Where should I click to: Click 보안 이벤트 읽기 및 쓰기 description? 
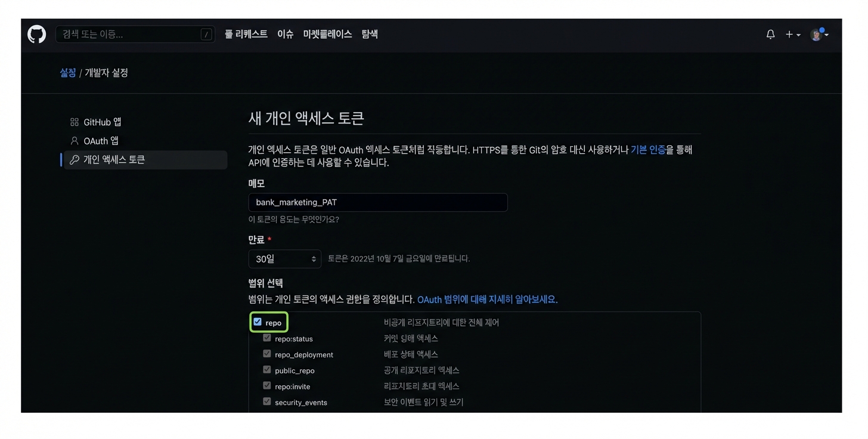coord(423,402)
